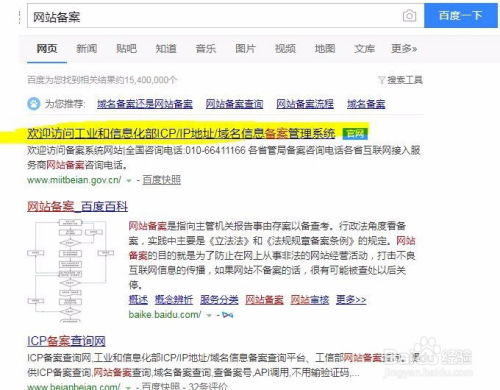
Task: Open the 贴吧 tab
Action: 126,49
